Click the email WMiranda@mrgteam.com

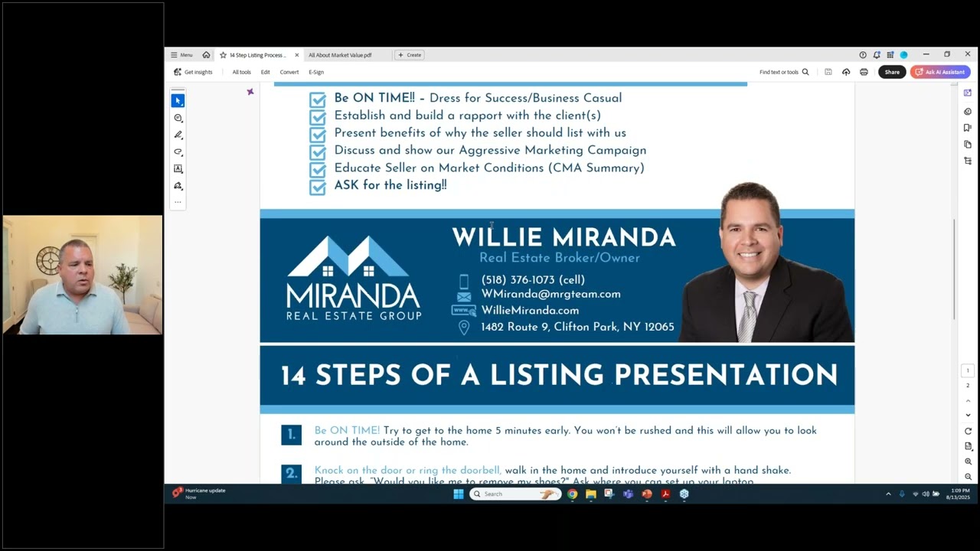[x=550, y=294]
